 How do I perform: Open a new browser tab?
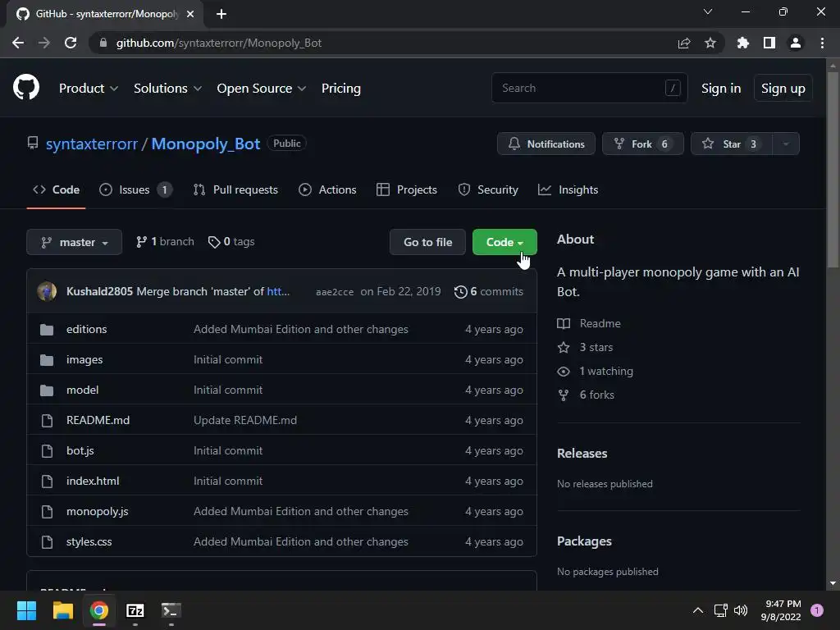221,14
